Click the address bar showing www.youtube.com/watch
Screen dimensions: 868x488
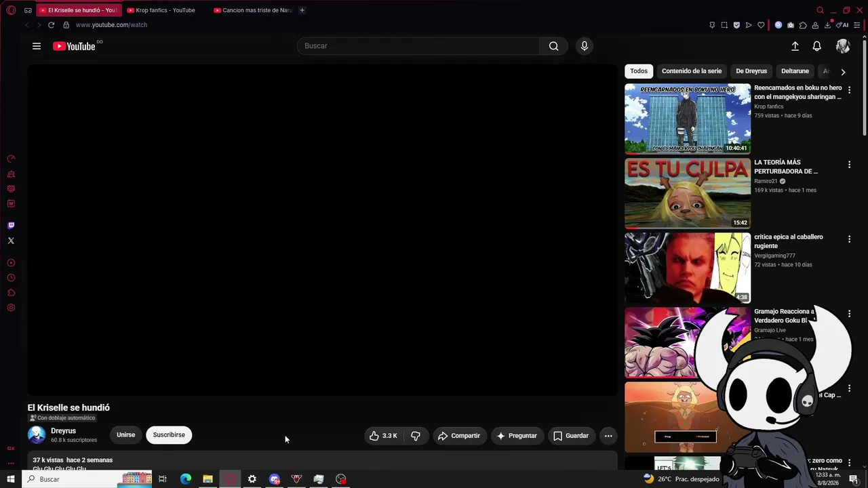(111, 25)
